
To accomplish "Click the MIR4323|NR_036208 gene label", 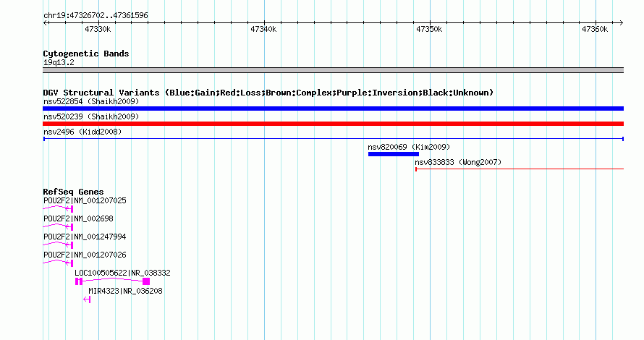I will pyautogui.click(x=125, y=291).
